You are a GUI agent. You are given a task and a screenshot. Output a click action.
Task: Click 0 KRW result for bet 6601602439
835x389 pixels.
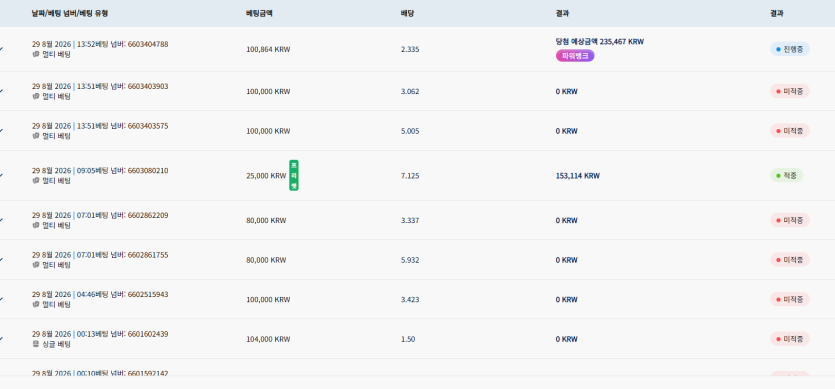click(x=567, y=339)
